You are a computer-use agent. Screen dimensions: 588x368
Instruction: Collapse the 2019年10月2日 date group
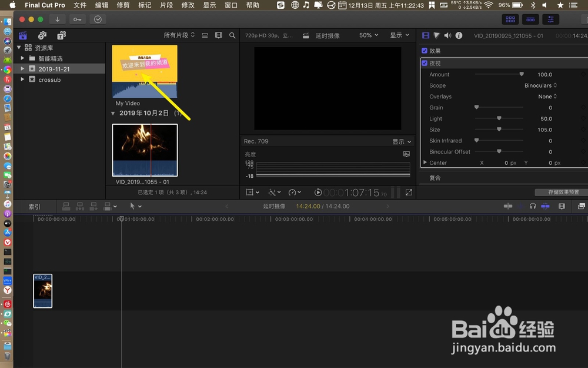click(113, 113)
